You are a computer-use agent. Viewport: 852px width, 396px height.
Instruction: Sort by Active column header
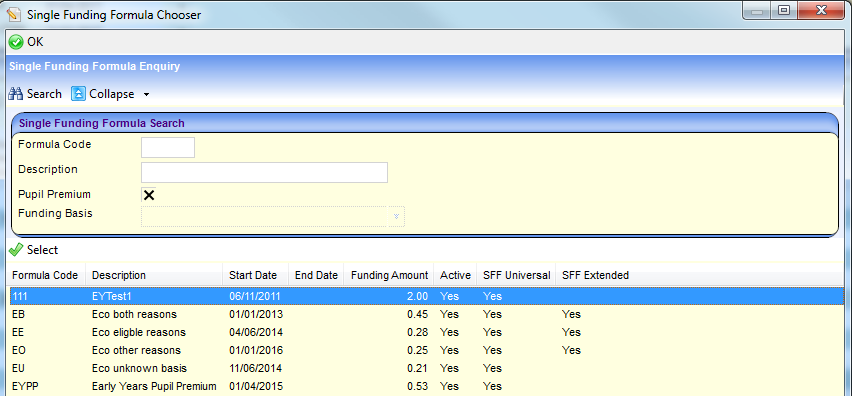pos(455,275)
